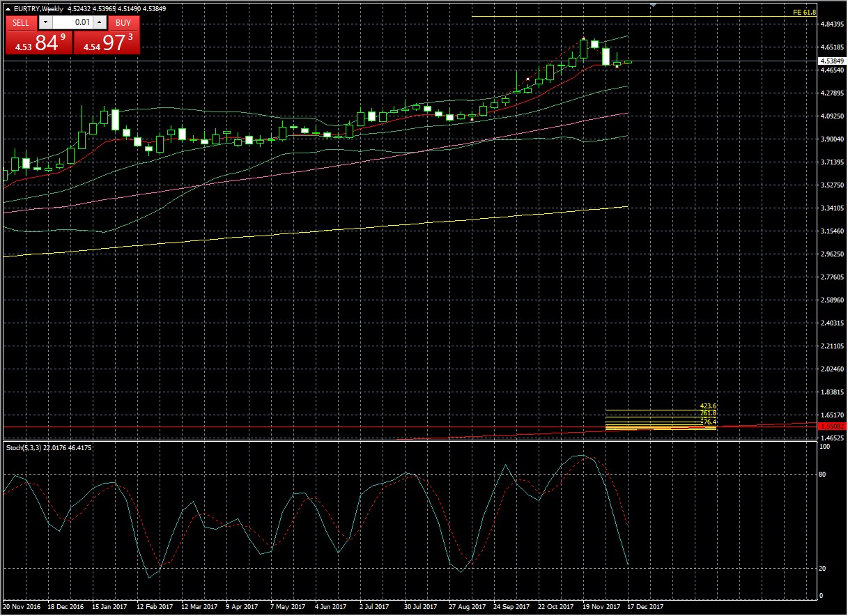This screenshot has height=616, width=848.
Task: Click the 17 Dec 2017 date label
Action: 645,607
